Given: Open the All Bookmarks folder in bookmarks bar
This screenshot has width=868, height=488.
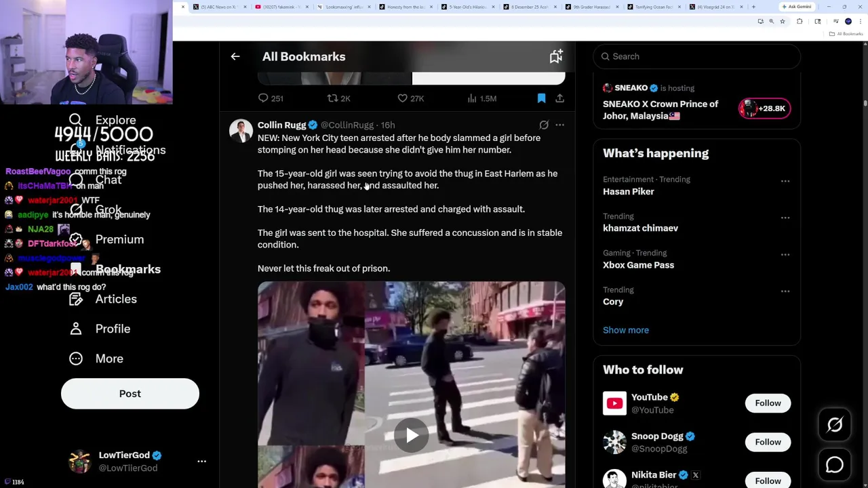Looking at the screenshot, I should 846,34.
